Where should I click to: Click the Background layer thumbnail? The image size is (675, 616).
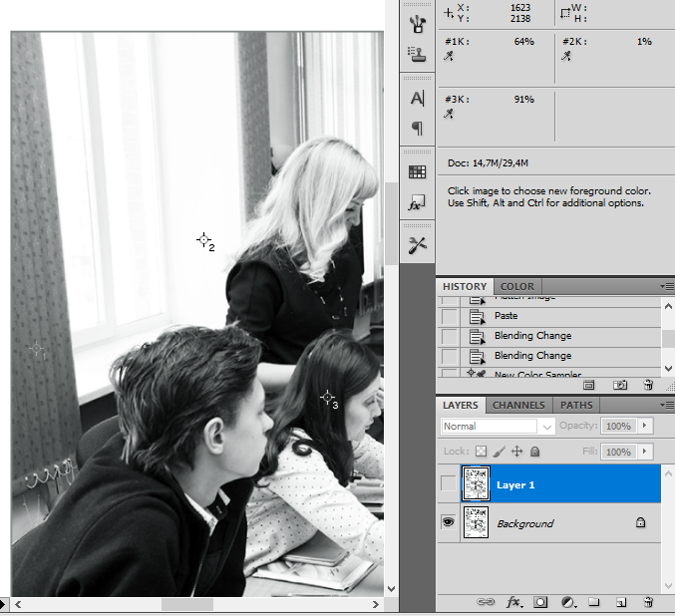pos(476,522)
